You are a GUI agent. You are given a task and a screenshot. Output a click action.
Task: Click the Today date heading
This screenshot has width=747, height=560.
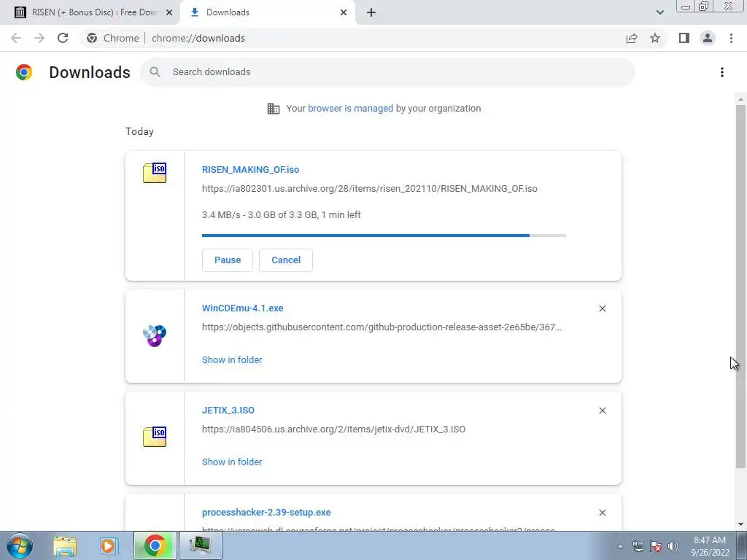click(139, 131)
